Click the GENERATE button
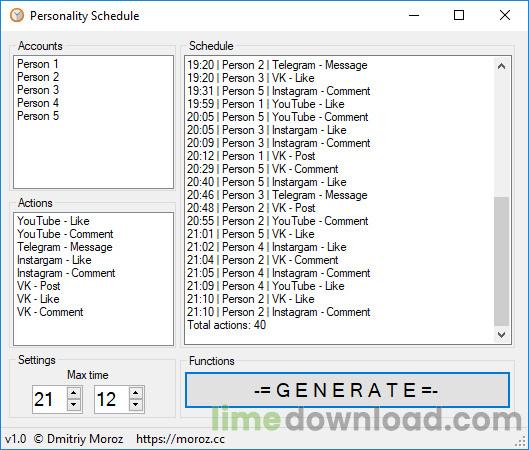529x450 pixels. pos(347,390)
